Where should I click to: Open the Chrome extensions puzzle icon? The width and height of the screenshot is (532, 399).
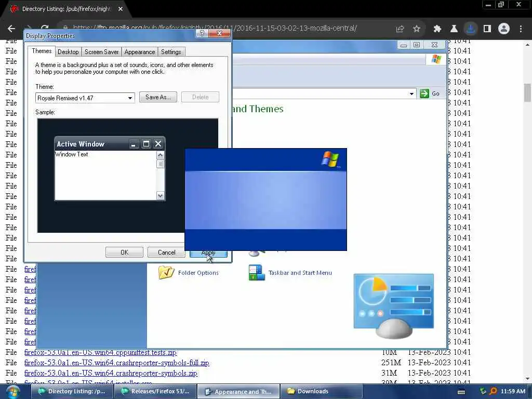tap(437, 29)
